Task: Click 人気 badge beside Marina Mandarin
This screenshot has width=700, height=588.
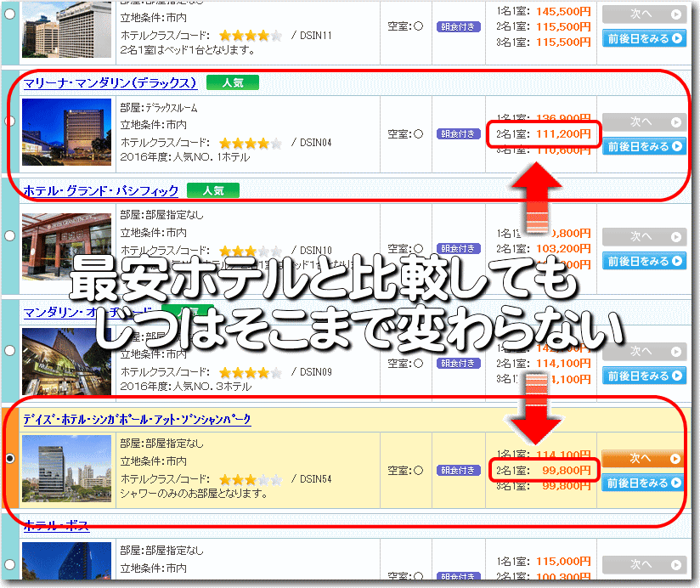Action: (x=233, y=83)
